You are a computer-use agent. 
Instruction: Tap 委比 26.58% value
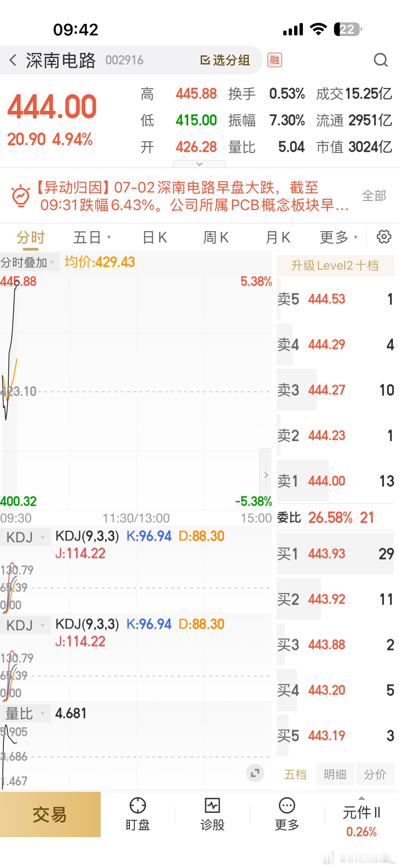(x=330, y=518)
